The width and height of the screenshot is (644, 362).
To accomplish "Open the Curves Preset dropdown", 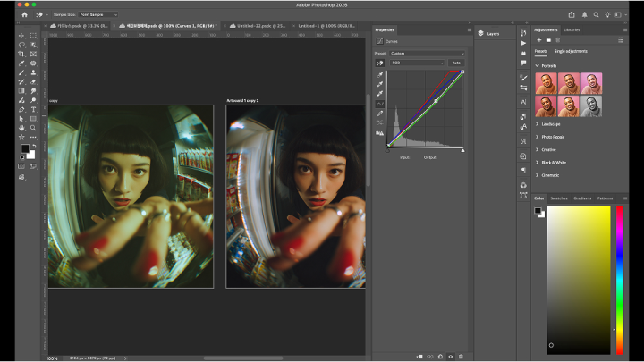I will tap(425, 53).
